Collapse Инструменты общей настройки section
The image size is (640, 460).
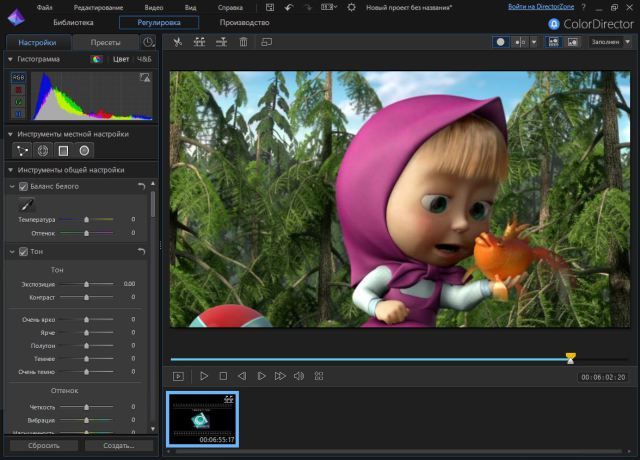(x=10, y=170)
